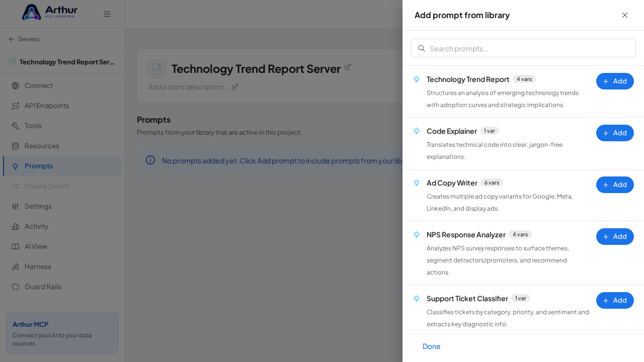This screenshot has height=362, width=644.
Task: Click the edit pencil beside short description
Action: 235,87
